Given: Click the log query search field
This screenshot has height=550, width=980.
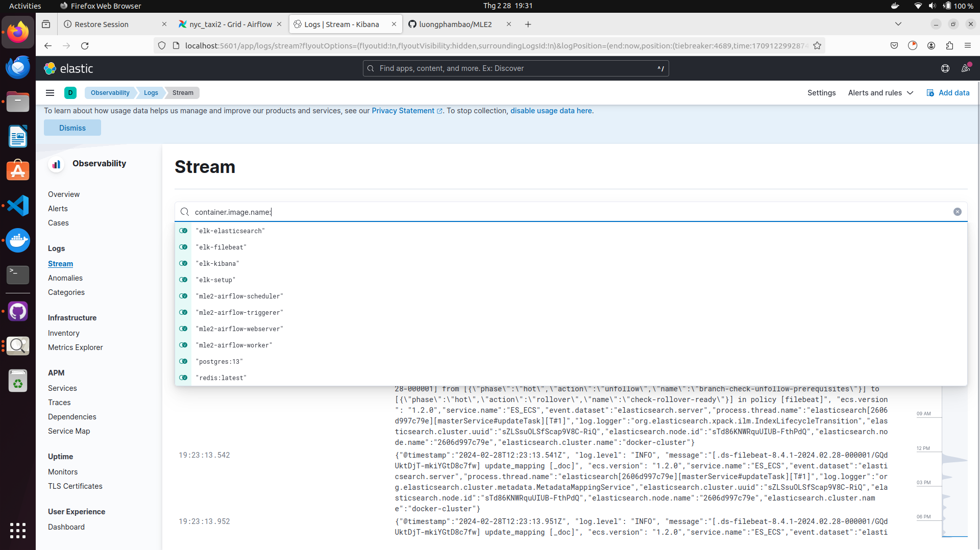Looking at the screenshot, I should pyautogui.click(x=571, y=212).
